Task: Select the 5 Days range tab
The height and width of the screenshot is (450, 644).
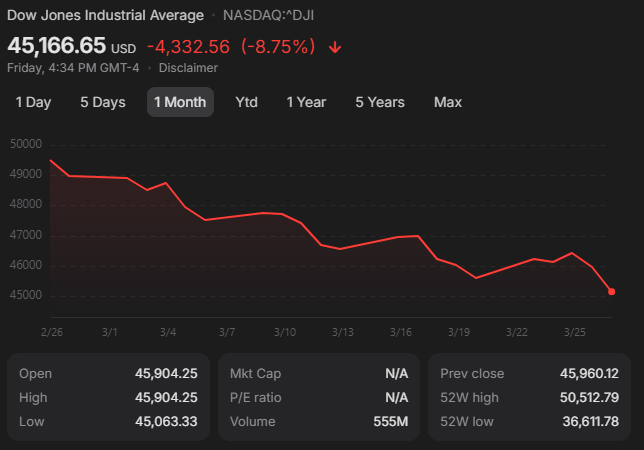Action: pos(103,102)
